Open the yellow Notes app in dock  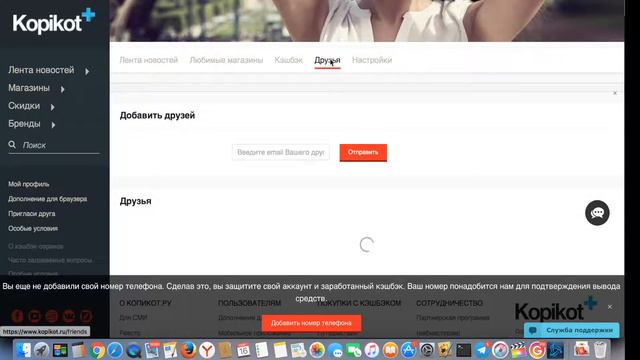[280, 350]
